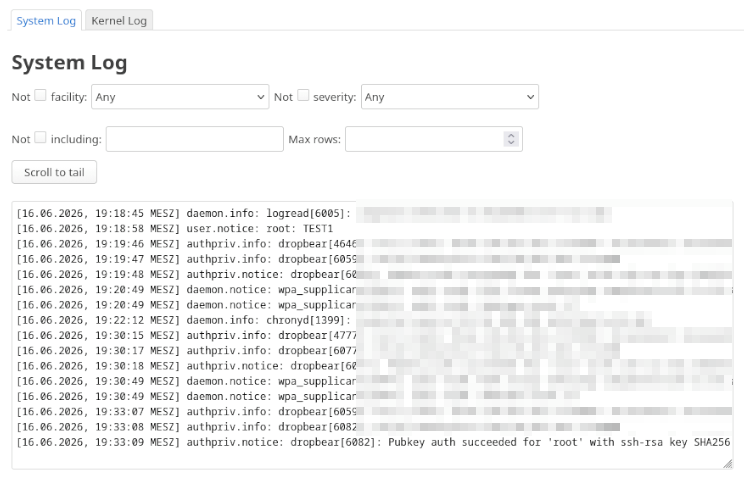744x478 pixels.
Task: Select the 19:33:08 authpriv.info dropbear line
Action: pyautogui.click(x=318, y=427)
